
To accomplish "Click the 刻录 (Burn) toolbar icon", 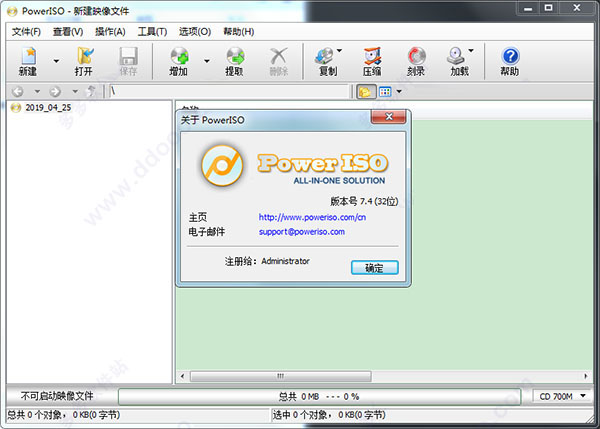I will pos(416,61).
